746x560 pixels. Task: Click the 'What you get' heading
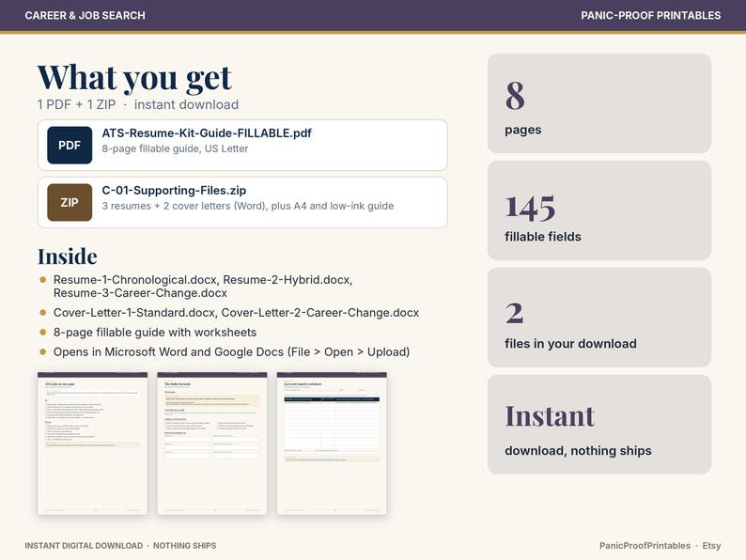tap(134, 78)
